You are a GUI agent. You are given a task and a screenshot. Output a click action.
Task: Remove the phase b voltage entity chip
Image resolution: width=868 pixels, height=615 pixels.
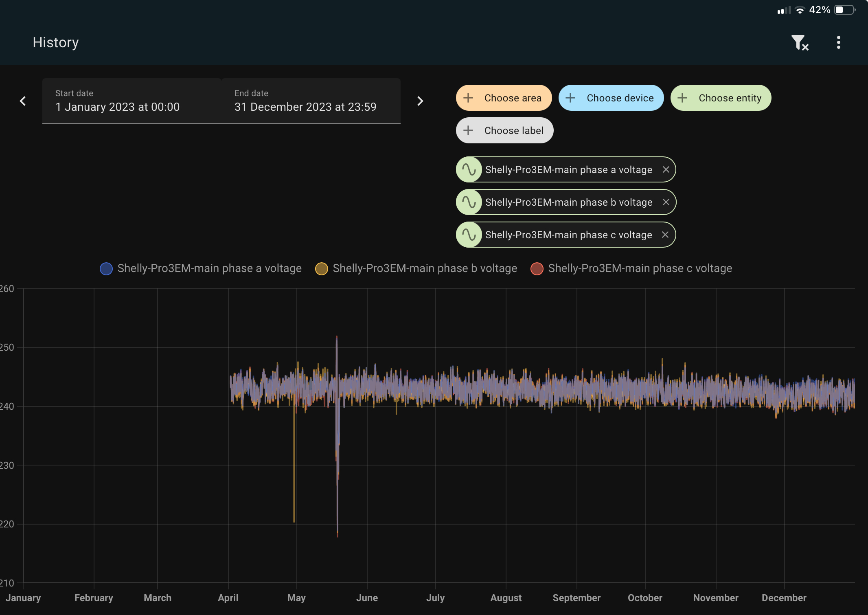[666, 202]
